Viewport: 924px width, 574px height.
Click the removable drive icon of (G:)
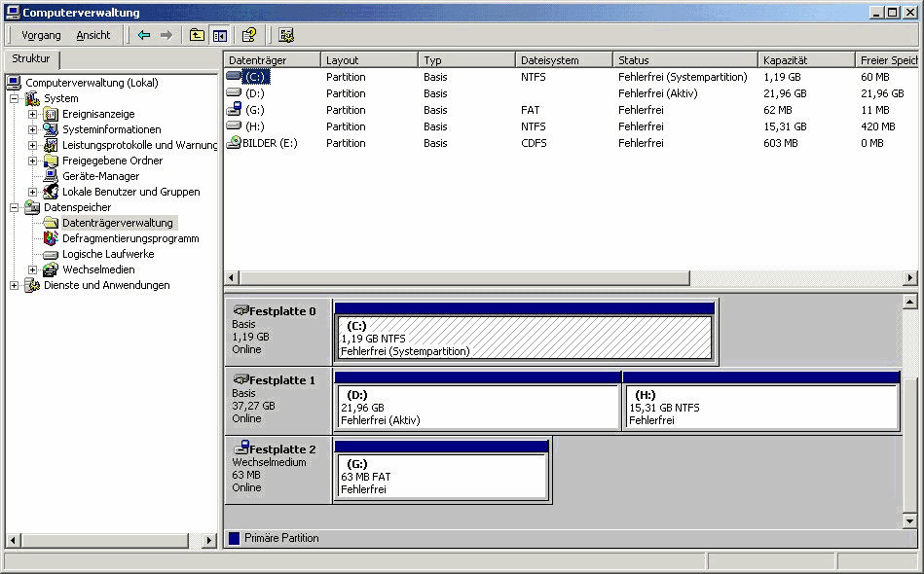tap(234, 109)
